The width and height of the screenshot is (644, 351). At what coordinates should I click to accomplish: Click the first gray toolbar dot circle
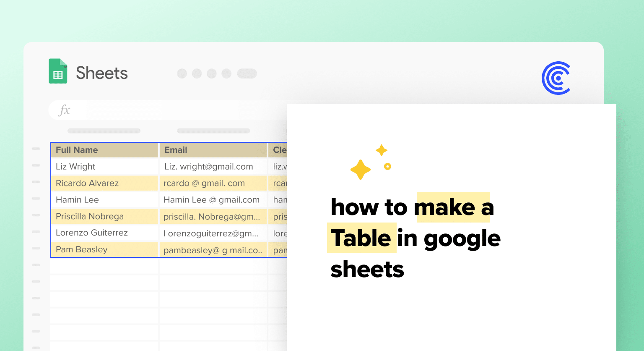(182, 73)
